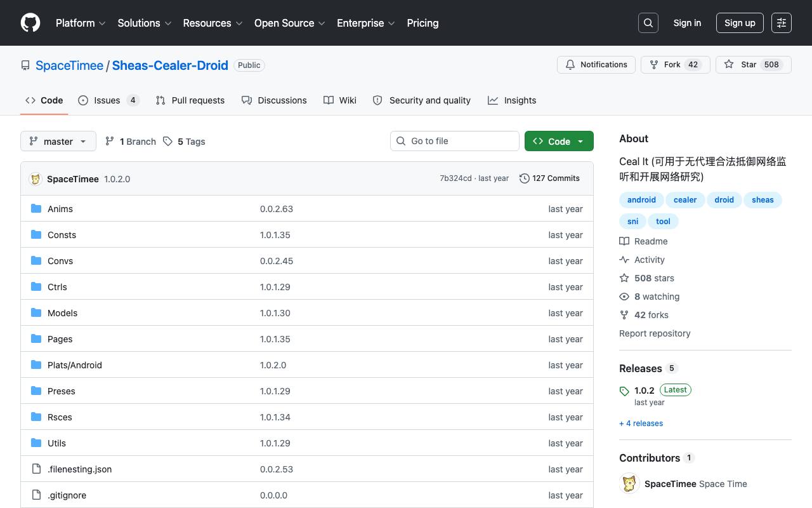Star the repository with Star button
Screen dimensions: 812x508
(754, 65)
